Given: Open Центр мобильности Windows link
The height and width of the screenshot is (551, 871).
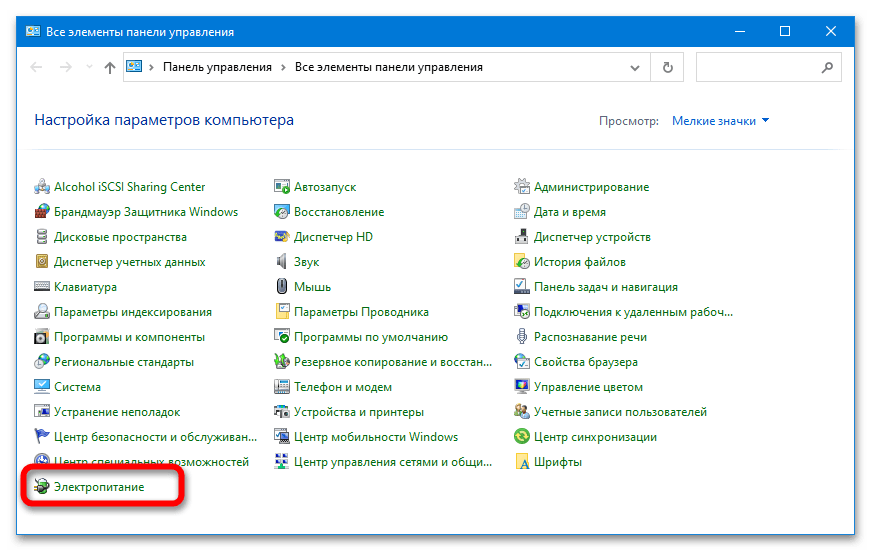Looking at the screenshot, I should point(376,437).
